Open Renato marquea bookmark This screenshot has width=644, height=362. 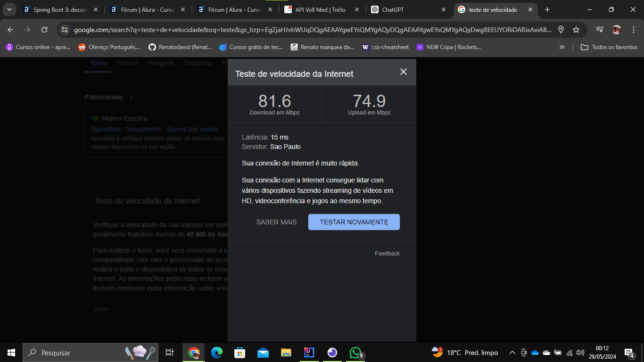tap(322, 47)
